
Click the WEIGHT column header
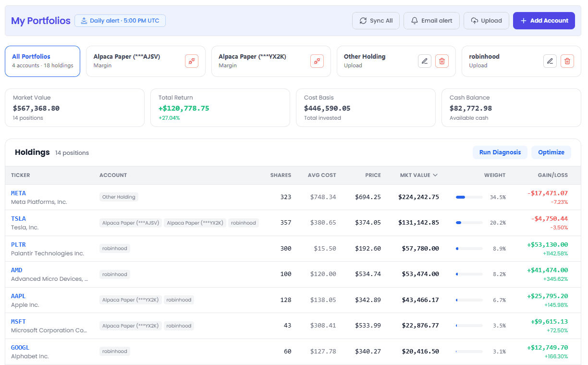click(x=495, y=175)
